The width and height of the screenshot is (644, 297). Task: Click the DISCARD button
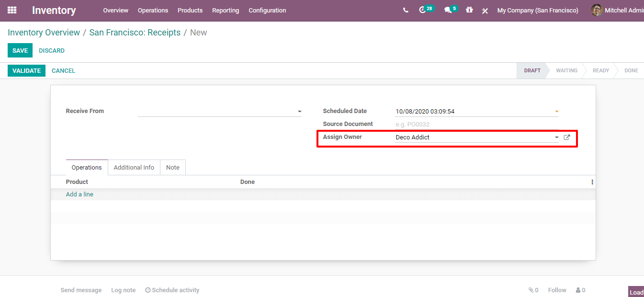[x=52, y=50]
